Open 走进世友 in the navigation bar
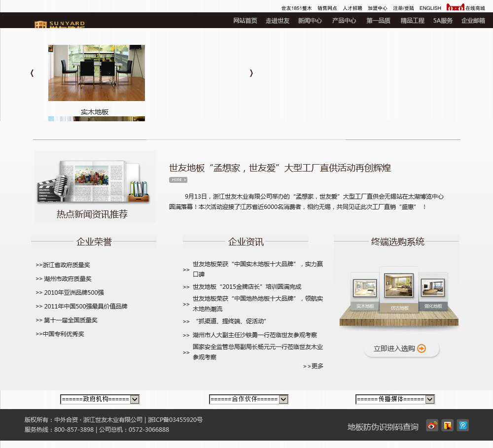Viewport: 493px width, 448px height. tap(278, 21)
